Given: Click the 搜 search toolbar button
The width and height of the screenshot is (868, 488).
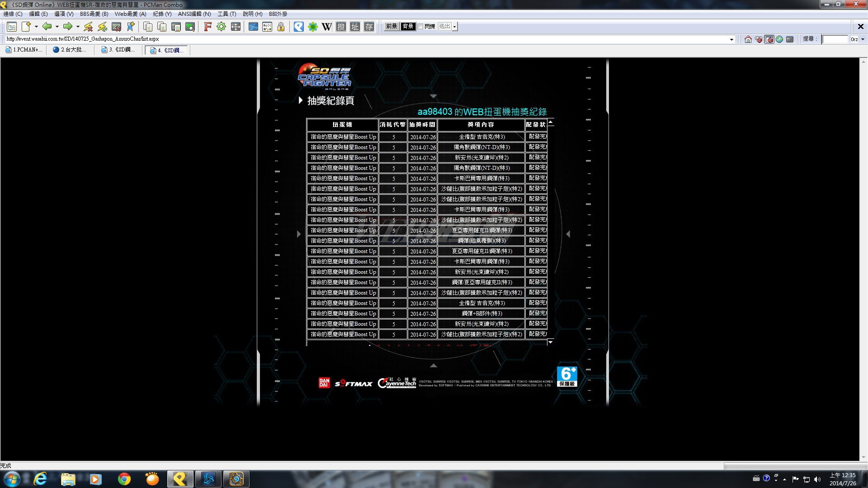Looking at the screenshot, I should 341,27.
